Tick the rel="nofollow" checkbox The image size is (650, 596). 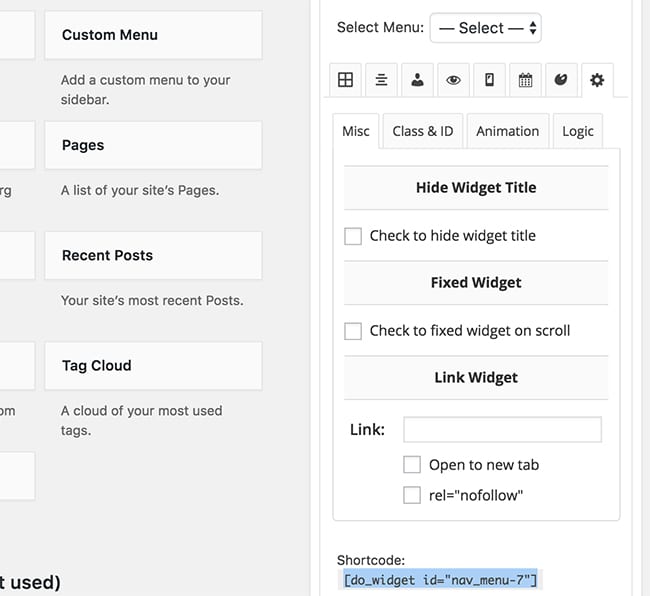412,495
